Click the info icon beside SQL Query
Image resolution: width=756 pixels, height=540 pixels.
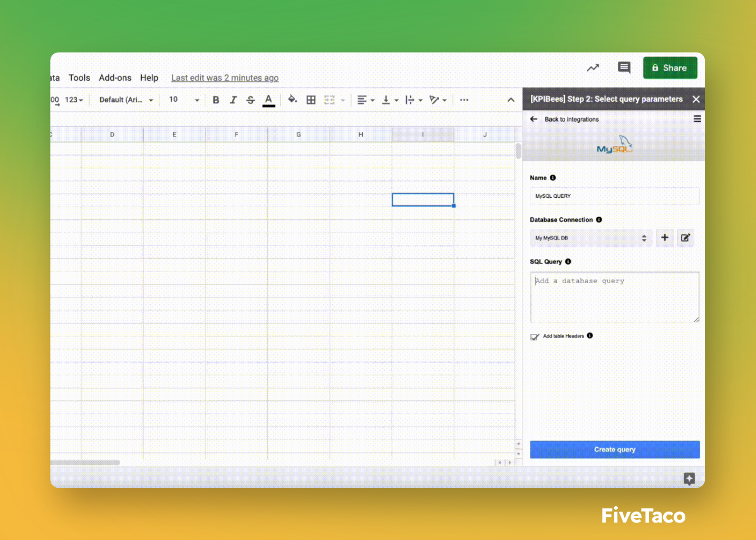(568, 262)
